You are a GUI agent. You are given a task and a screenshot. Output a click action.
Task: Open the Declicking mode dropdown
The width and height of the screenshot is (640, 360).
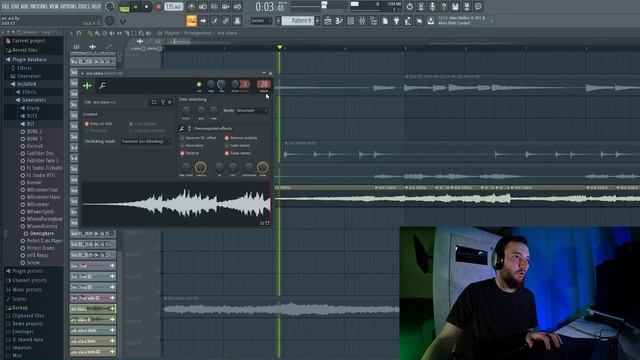tap(146, 141)
